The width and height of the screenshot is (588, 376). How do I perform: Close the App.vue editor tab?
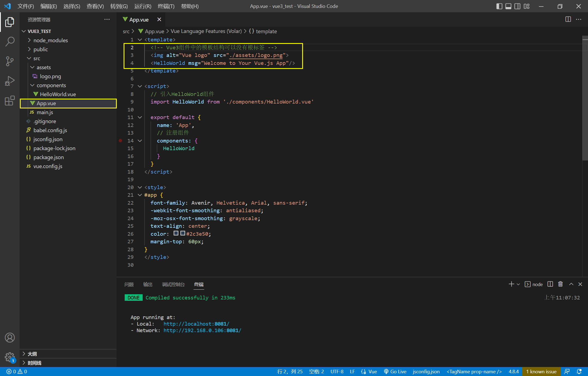[159, 19]
